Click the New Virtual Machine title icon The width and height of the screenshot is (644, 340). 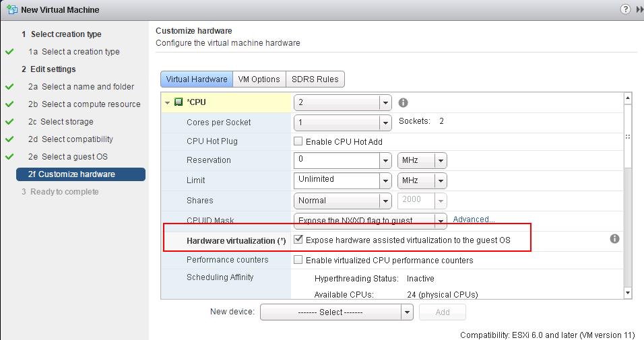[x=12, y=9]
